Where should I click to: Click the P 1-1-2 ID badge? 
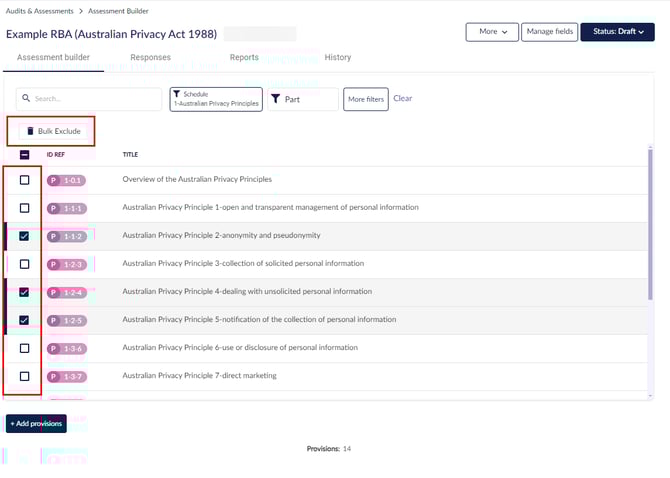click(x=67, y=236)
